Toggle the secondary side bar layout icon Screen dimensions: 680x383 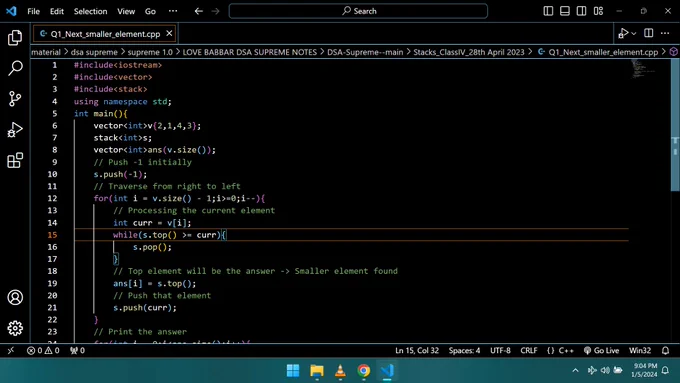click(x=582, y=11)
